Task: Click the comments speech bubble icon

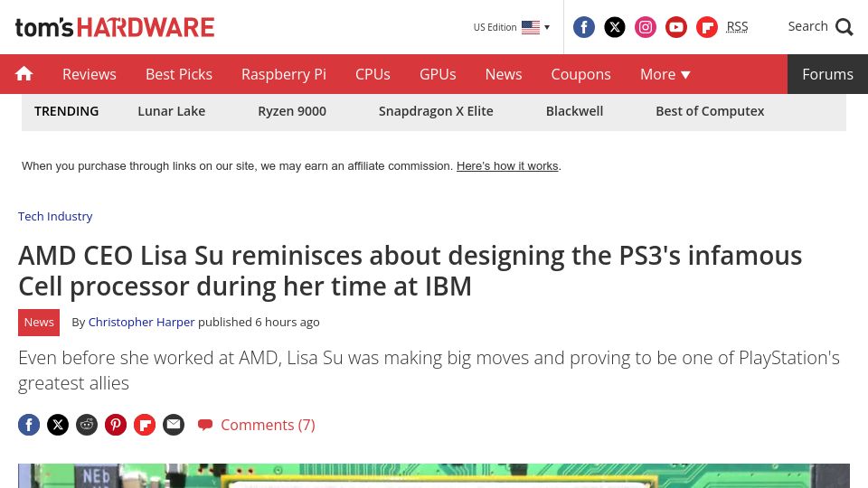Action: (205, 425)
